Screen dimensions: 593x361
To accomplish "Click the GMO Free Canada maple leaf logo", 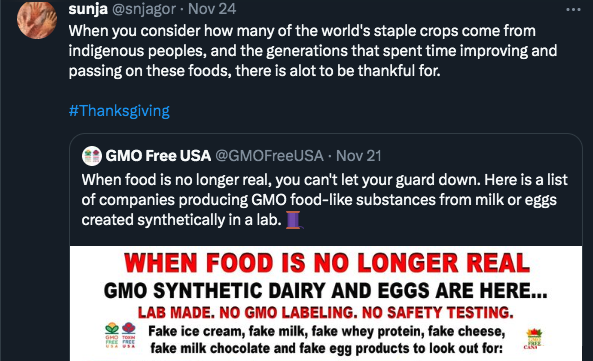I will coord(534,339).
